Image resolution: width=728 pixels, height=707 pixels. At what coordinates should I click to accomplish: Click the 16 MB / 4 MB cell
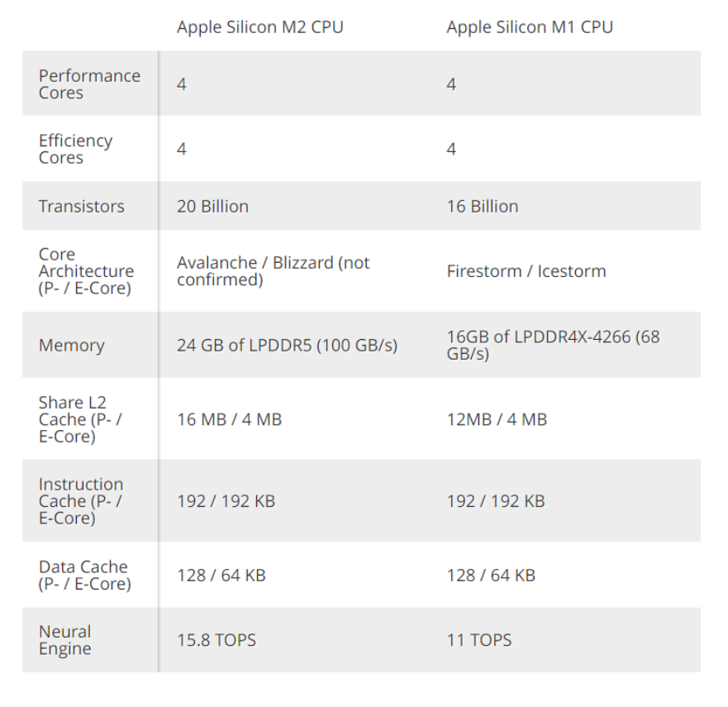pos(230,419)
